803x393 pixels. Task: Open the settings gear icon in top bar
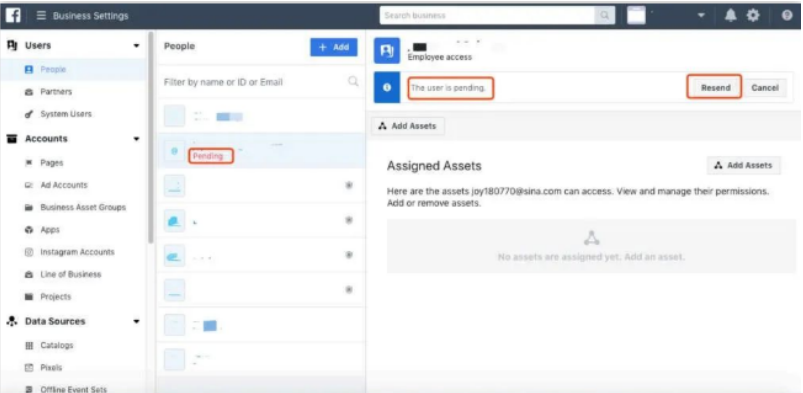753,16
